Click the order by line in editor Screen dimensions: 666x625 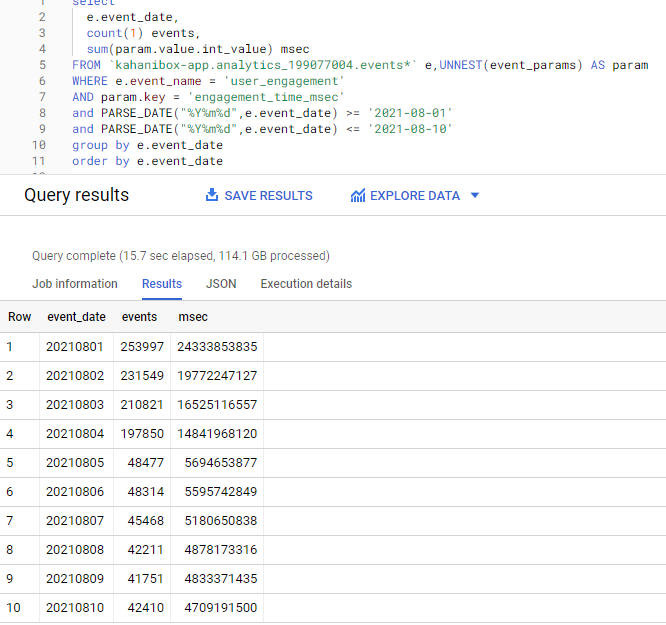pos(147,161)
